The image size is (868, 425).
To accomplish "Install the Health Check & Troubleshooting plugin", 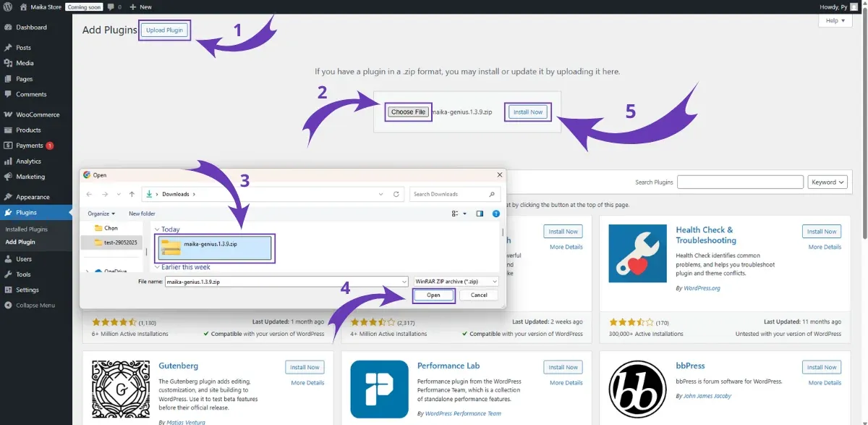I will [x=822, y=232].
